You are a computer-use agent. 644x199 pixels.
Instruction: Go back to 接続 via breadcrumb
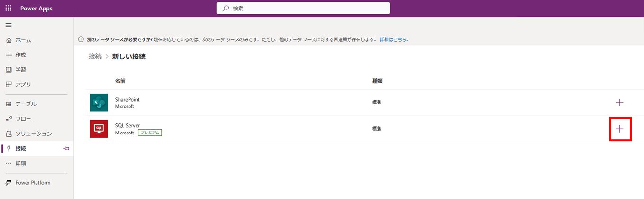95,57
